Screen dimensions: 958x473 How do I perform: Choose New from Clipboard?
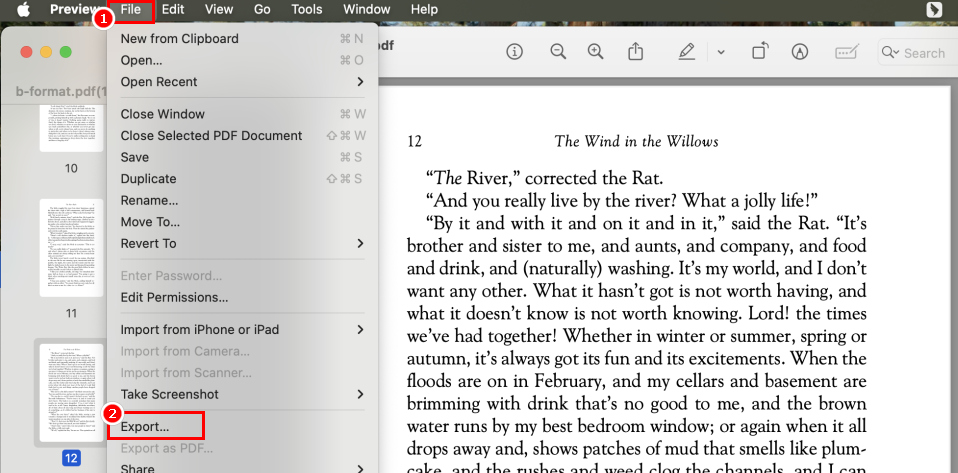coord(243,38)
